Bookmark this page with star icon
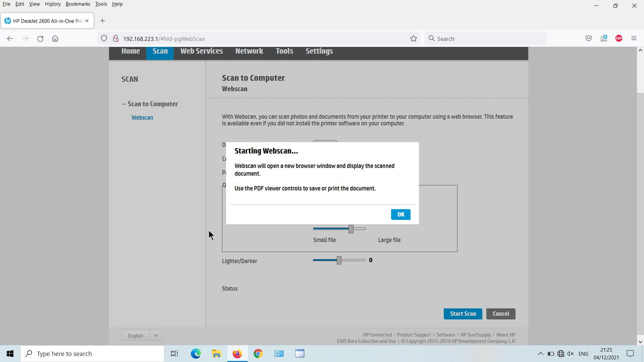Viewport: 644px width, 362px height. point(414,39)
